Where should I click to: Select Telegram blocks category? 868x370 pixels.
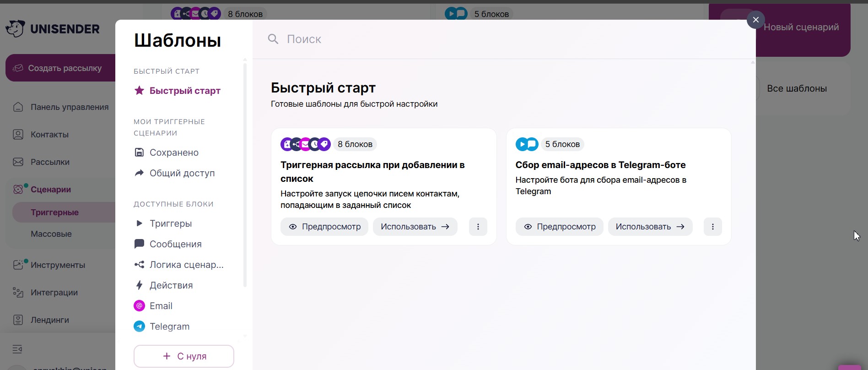point(162,326)
